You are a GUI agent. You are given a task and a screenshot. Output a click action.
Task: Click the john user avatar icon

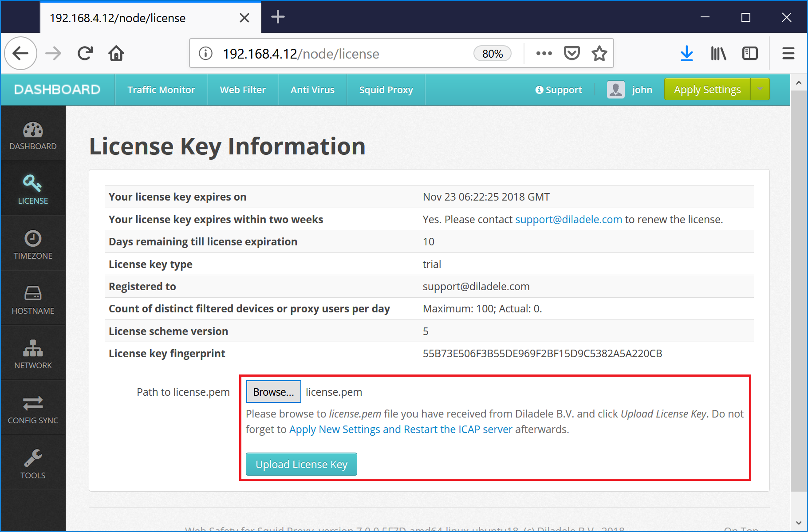[x=616, y=90]
